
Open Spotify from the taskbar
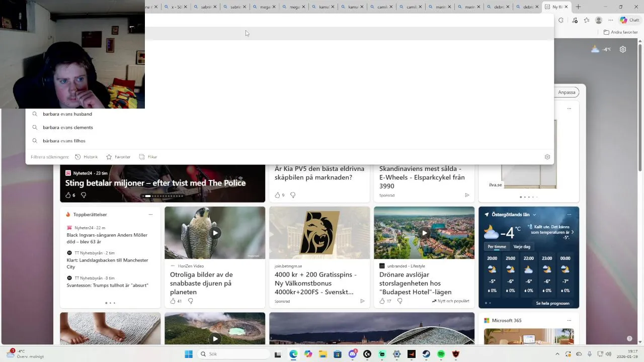click(441, 354)
